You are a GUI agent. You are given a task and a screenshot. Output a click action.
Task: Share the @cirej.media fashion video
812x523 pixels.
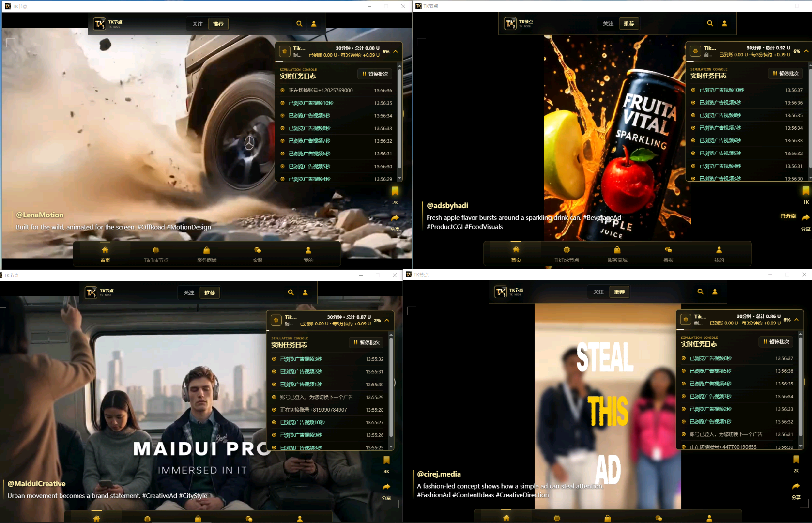point(796,486)
